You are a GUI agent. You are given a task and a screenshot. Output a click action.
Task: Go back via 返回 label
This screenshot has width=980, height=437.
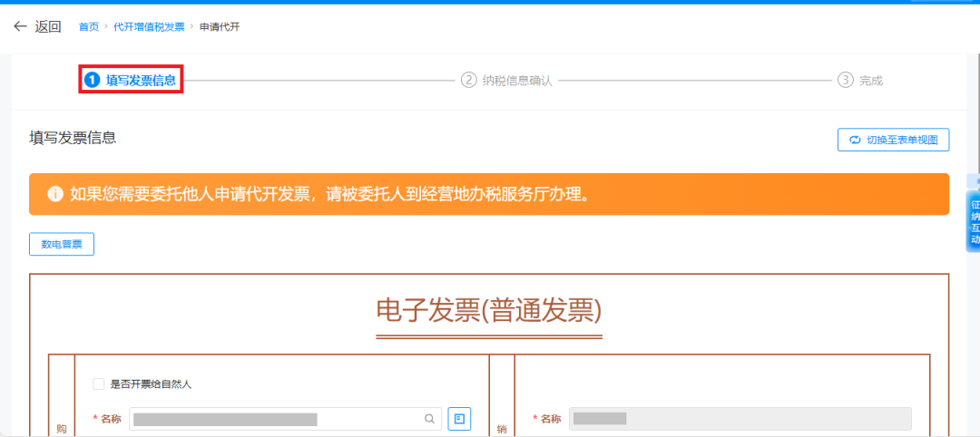[x=48, y=26]
